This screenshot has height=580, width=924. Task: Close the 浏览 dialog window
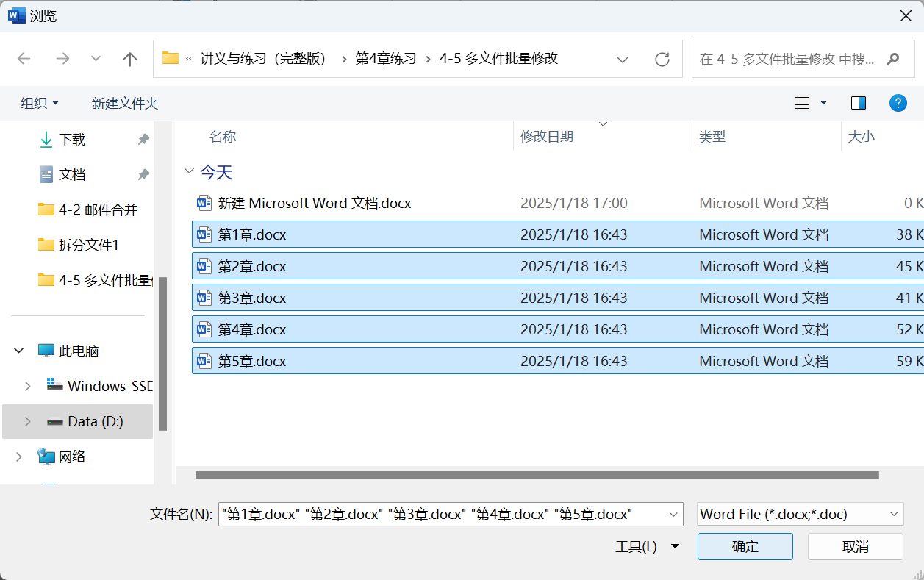(x=906, y=15)
